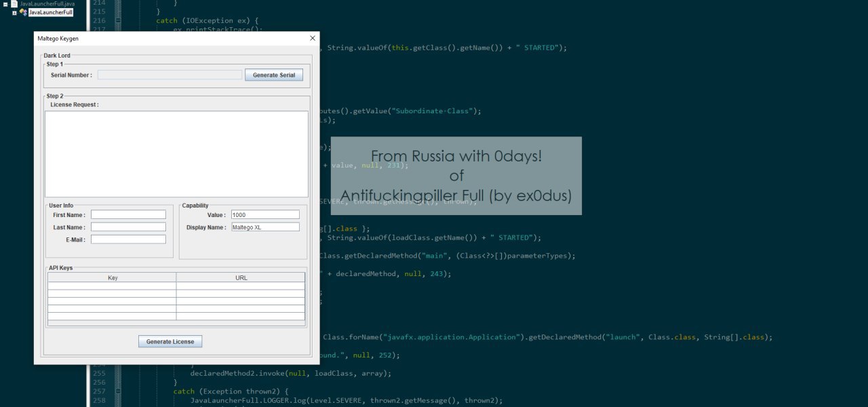
Task: Collapse the code fold marker at line 216
Action: (118, 20)
